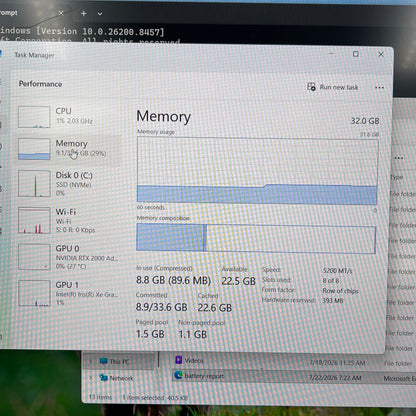
Task: Click the Videos folder icon in File Explorer
Action: 179,360
